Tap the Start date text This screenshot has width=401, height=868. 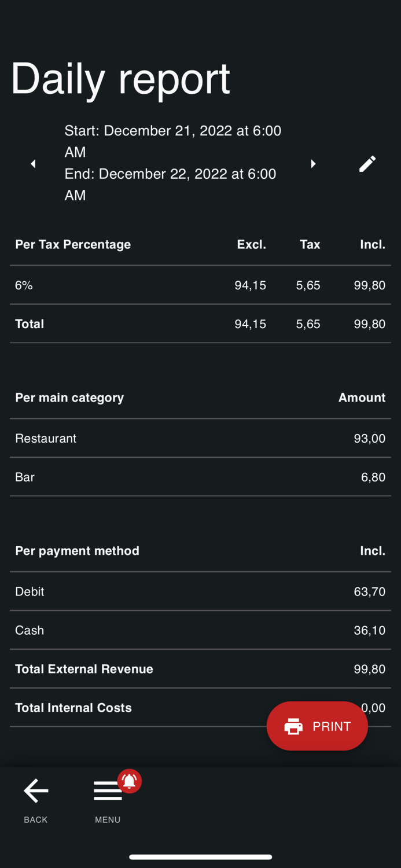[x=172, y=141]
